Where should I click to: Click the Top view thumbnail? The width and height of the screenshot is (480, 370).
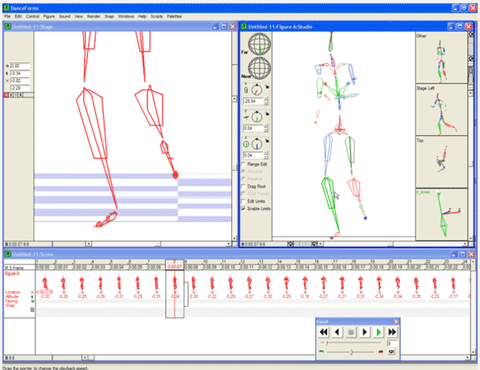[441, 162]
